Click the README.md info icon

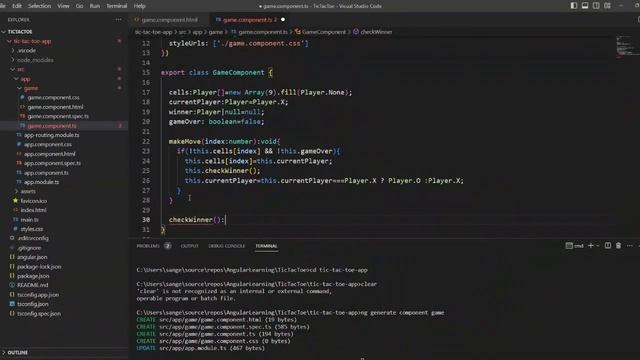pos(12,285)
